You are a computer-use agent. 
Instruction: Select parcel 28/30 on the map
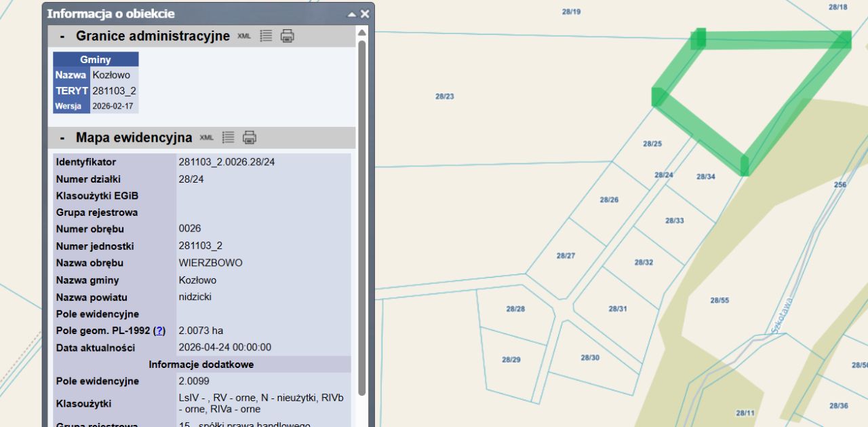pos(590,358)
